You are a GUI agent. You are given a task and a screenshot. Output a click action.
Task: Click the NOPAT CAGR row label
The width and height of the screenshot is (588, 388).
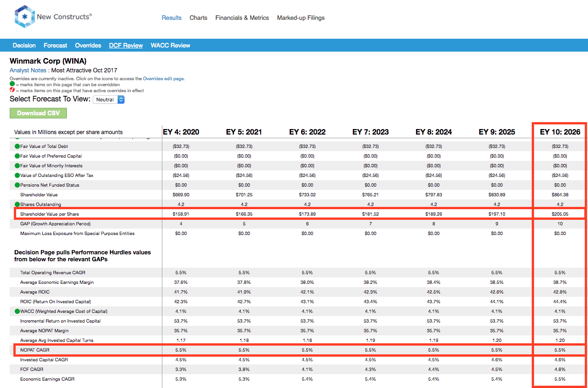(35, 350)
